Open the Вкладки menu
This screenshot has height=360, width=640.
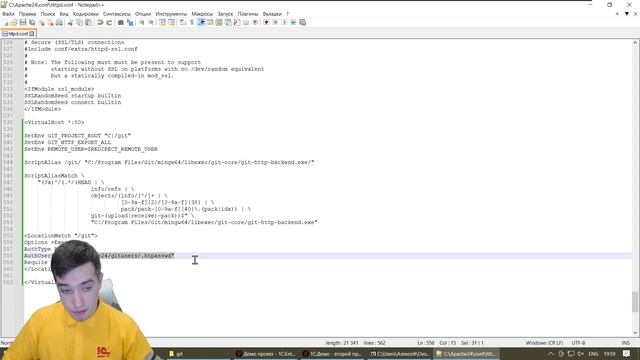pos(272,14)
